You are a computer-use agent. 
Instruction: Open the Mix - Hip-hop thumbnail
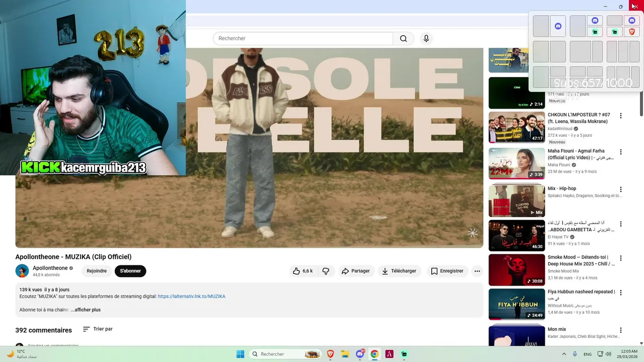517,201
